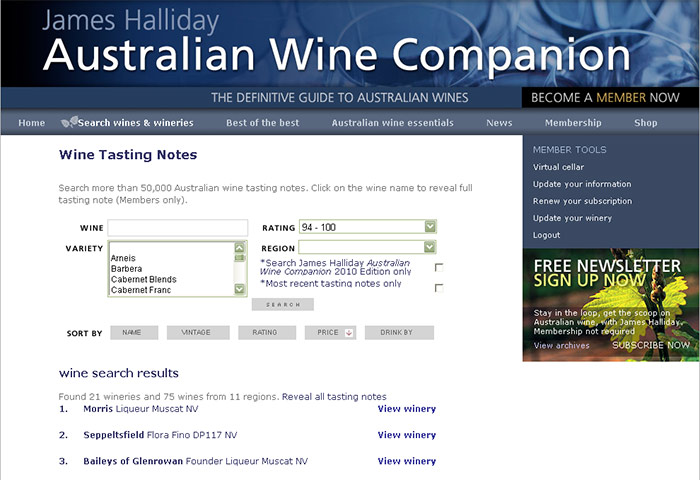
Task: Click Update your winery link
Action: pos(572,218)
